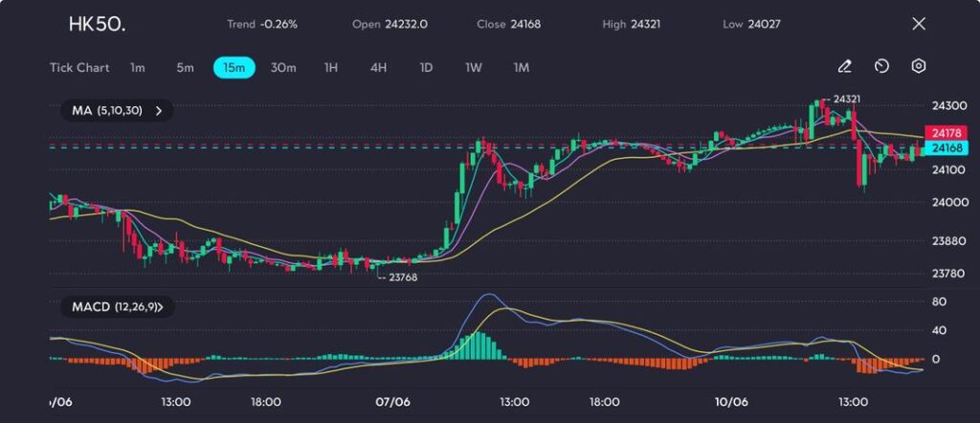The image size is (980, 423).
Task: Click the circular indicator icon beside the pencil
Action: [x=881, y=67]
